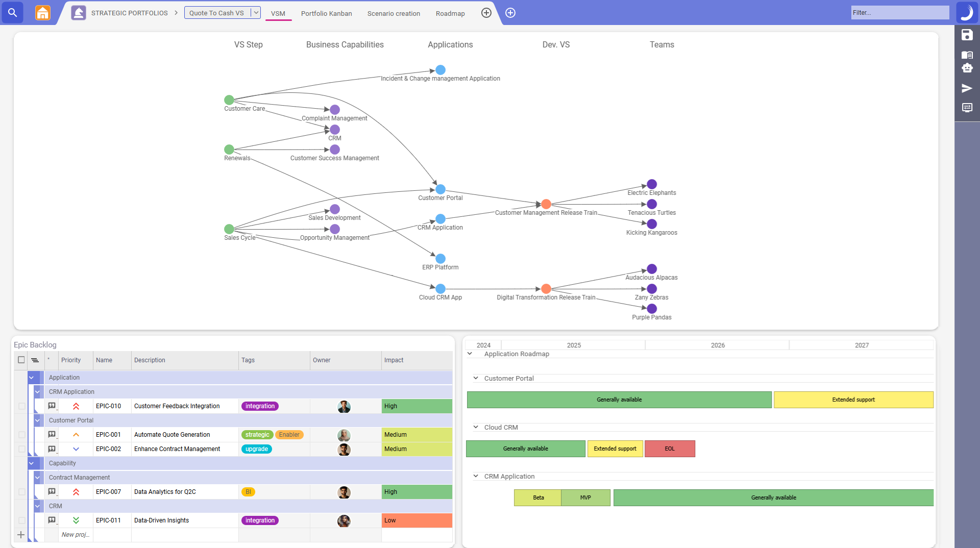Select the EOL phase bar under Cloud CRM
This screenshot has width=980, height=548.
pos(670,449)
